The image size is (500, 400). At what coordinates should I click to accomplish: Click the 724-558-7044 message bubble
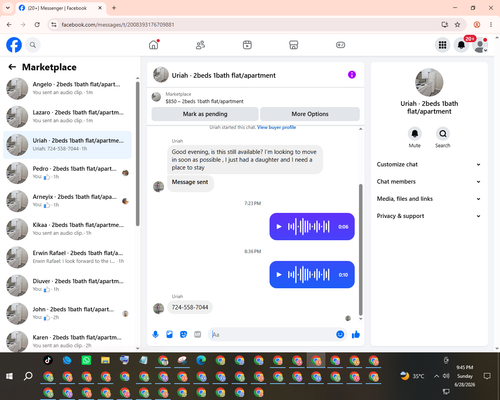pos(190,307)
